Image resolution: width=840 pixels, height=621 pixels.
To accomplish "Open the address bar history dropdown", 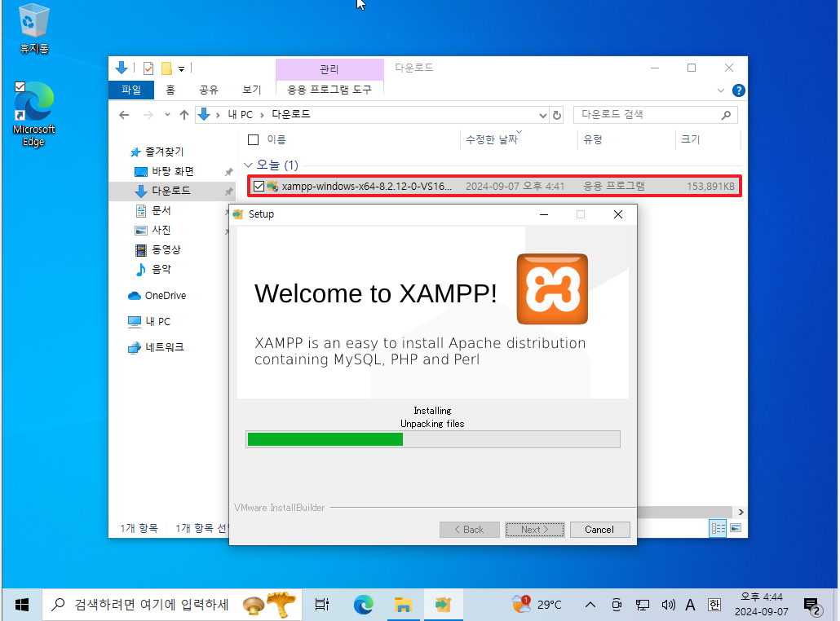I will click(542, 115).
